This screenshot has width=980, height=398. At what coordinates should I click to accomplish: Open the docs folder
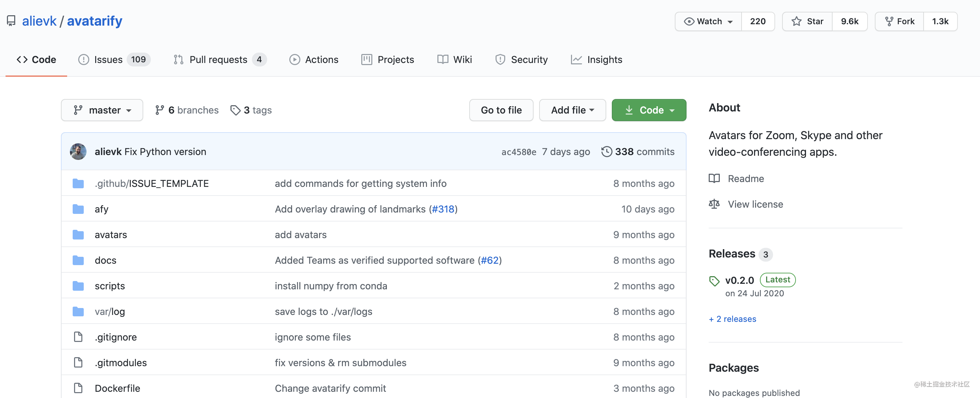point(106,260)
